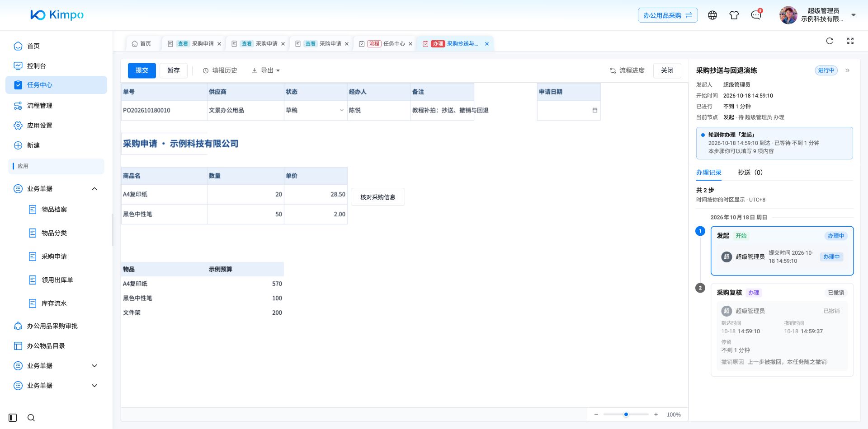Click the 供应商 cell 文景办公用品

(246, 110)
